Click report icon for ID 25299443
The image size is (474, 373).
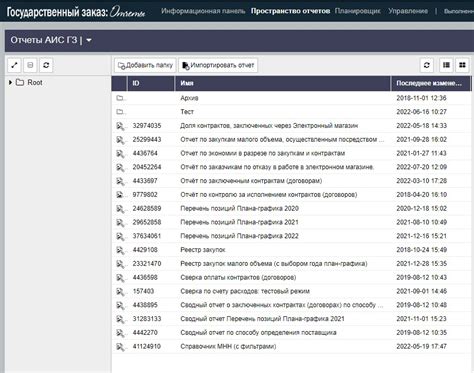(x=120, y=140)
